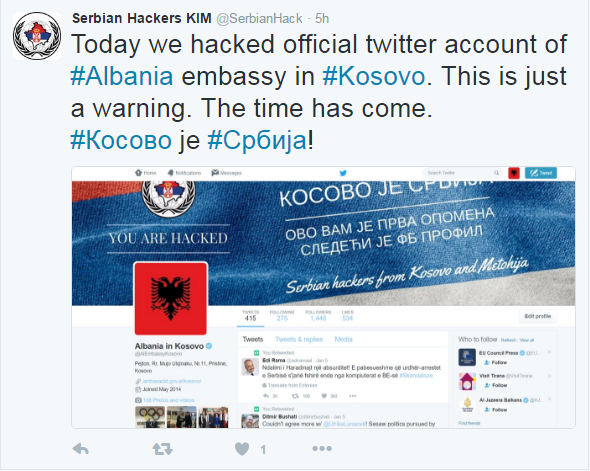This screenshot has width=590, height=471.
Task: Select the Tweets & replies tab
Action: (x=299, y=339)
